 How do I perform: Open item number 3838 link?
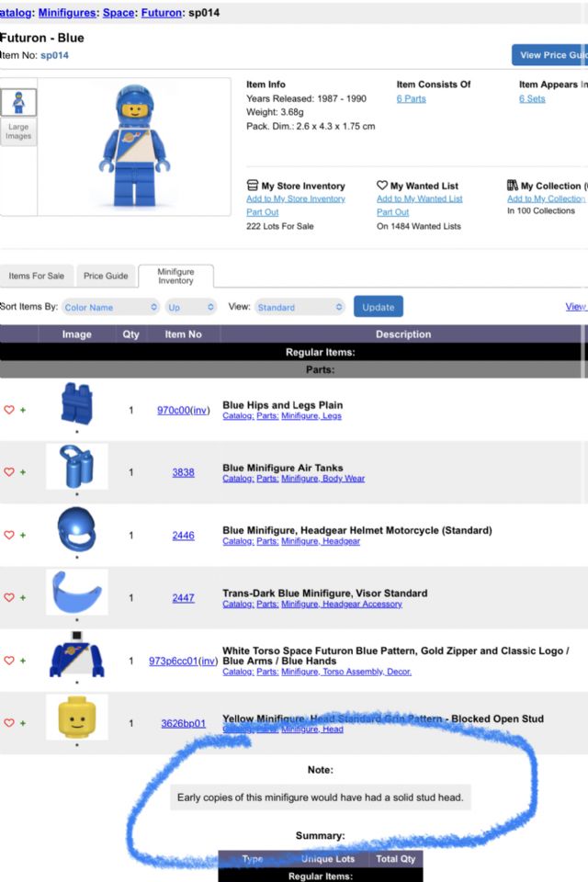183,472
